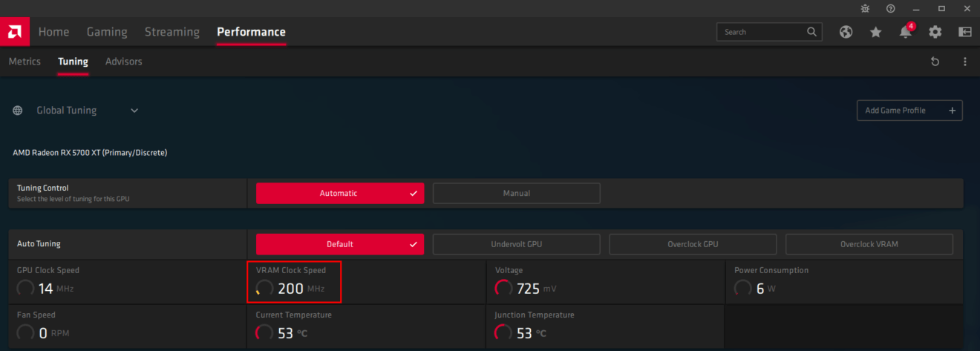
Task: Click the Power Consumption gauge dial
Action: tap(742, 288)
